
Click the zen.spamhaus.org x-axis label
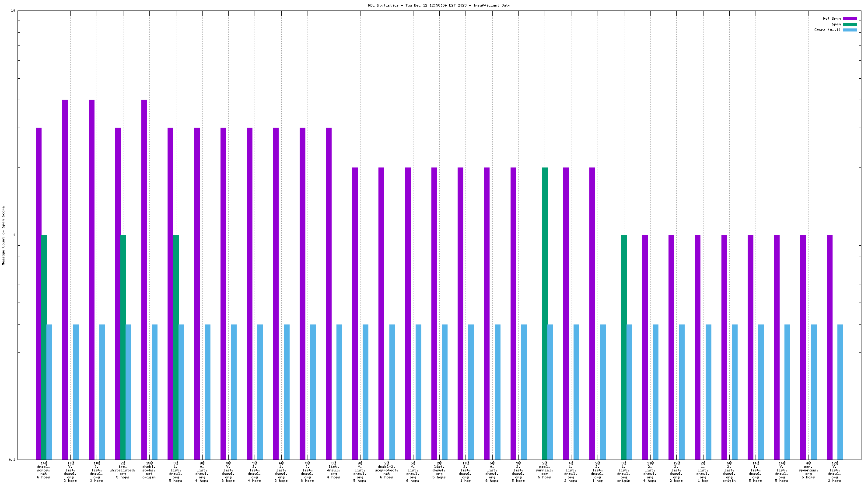click(x=808, y=470)
